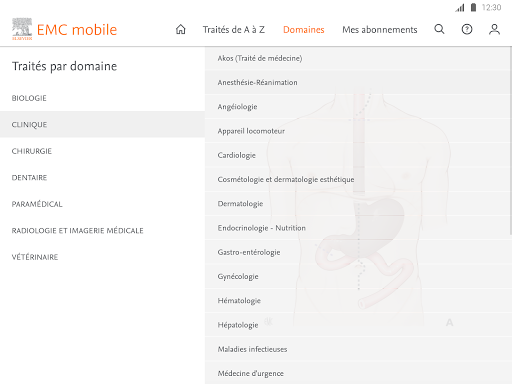This screenshot has height=384, width=512.
Task: Open RADIOLOGIE ET IMAGERIE MÉDICALE domain
Action: pos(102,230)
